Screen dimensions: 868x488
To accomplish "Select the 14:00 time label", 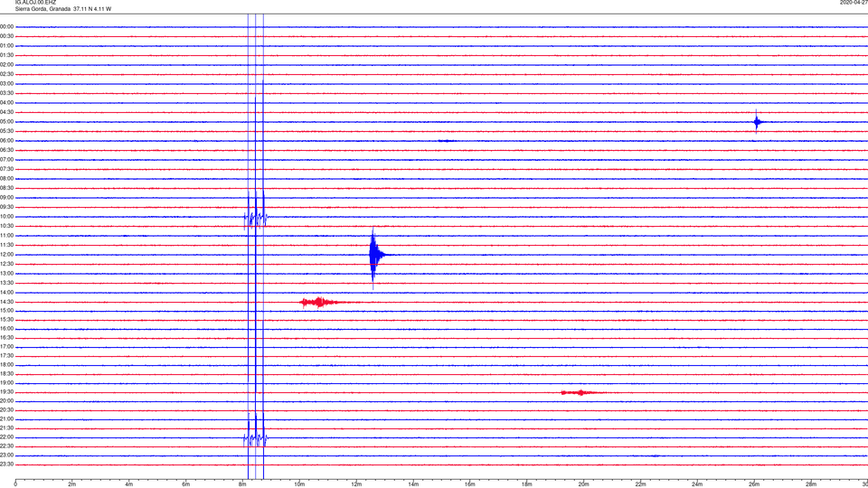I will 6,292.
